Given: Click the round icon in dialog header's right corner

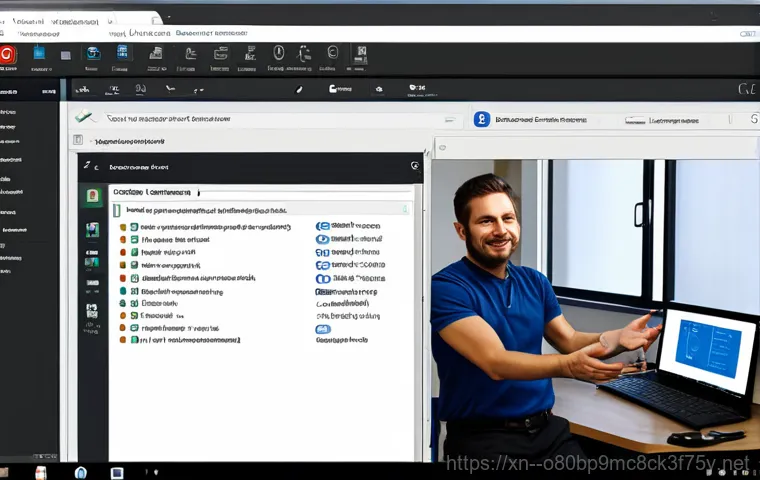Looking at the screenshot, I should tap(414, 166).
